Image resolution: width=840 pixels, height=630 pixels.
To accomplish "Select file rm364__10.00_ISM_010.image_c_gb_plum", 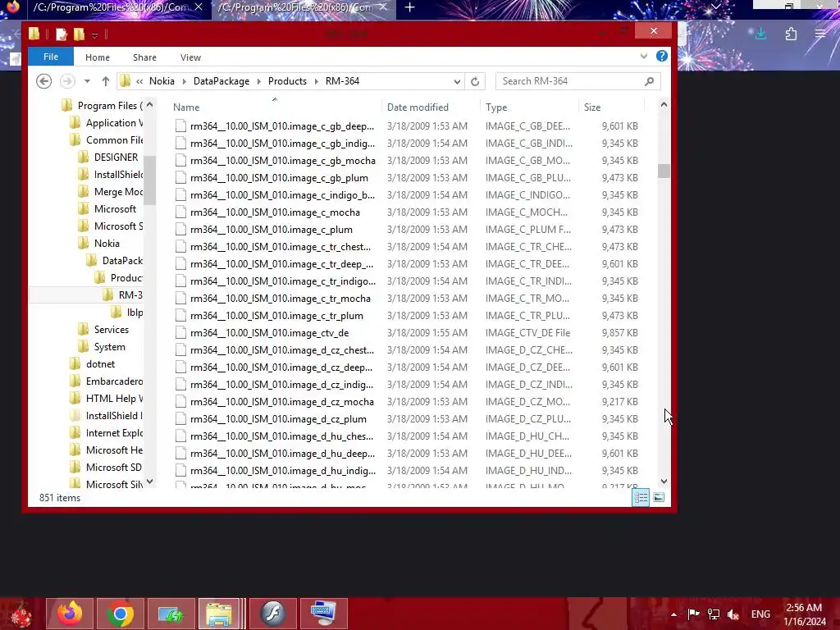I will point(279,178).
